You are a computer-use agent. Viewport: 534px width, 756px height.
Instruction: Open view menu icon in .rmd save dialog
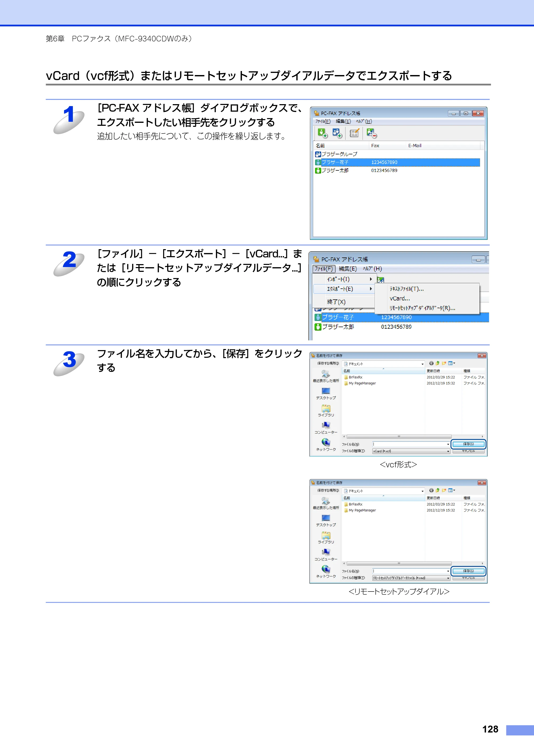[451, 490]
